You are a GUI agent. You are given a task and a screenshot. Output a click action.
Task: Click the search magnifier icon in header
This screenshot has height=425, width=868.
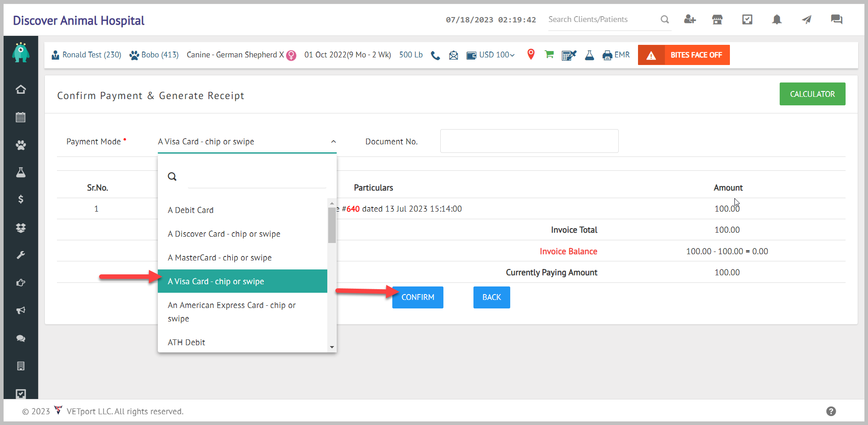coord(664,19)
